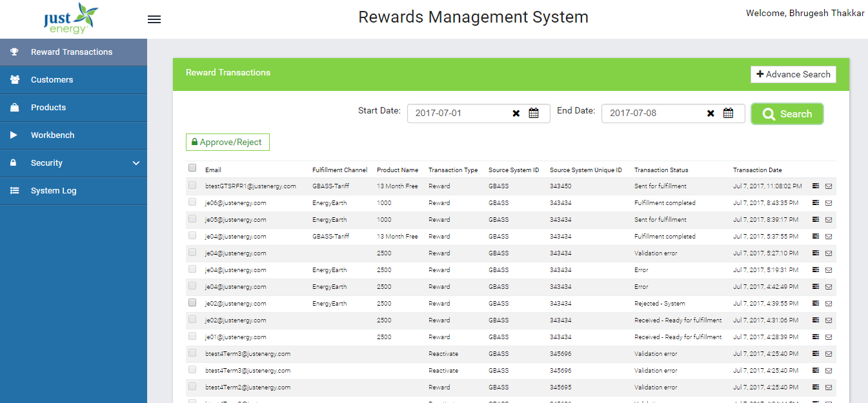This screenshot has width=868, height=403.
Task: Click the Approve/Reject button
Action: coord(227,142)
